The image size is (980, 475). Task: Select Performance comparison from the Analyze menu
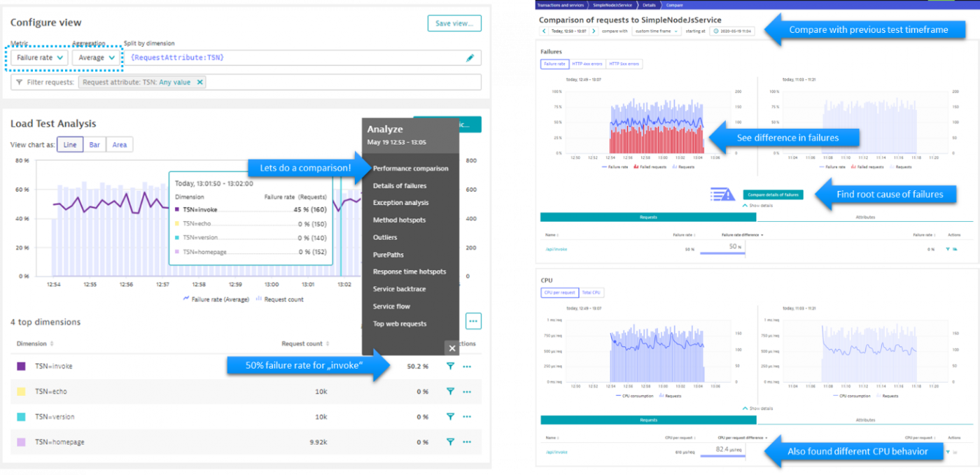pyautogui.click(x=409, y=168)
